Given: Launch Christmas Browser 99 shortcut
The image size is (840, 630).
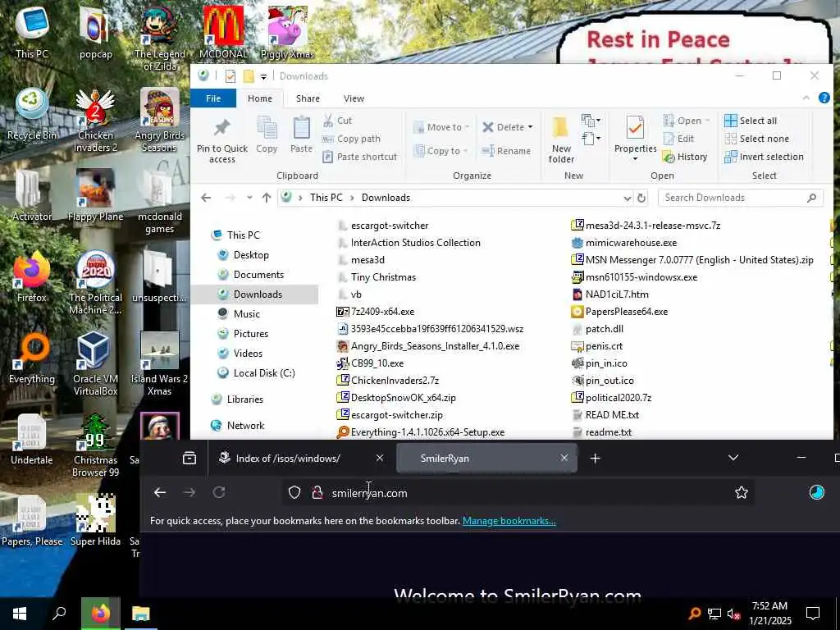Looking at the screenshot, I should [95, 445].
